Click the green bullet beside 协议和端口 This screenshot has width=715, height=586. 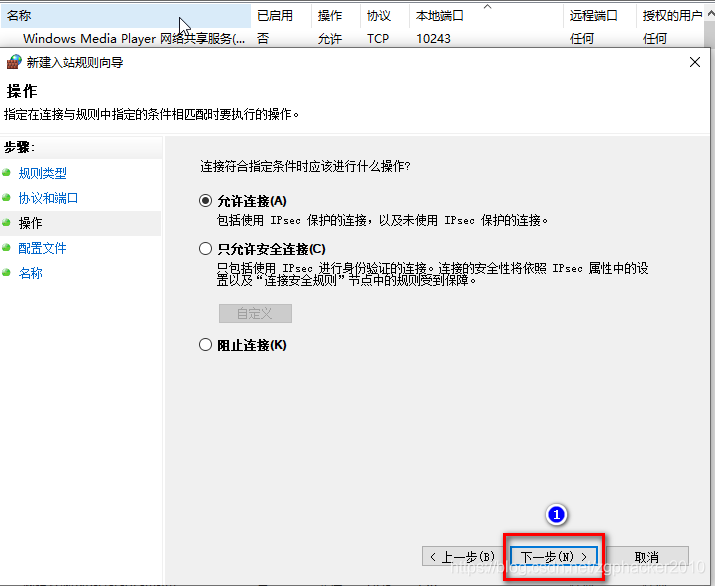pyautogui.click(x=6, y=197)
